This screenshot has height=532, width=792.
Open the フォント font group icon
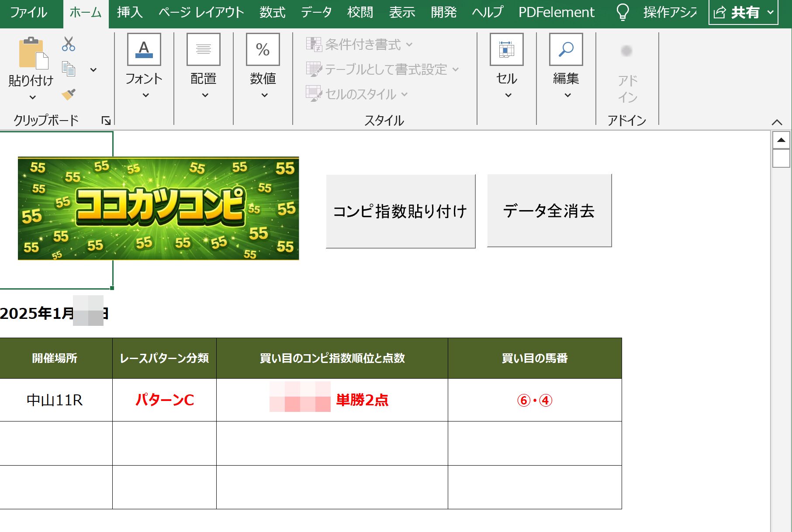click(x=144, y=49)
